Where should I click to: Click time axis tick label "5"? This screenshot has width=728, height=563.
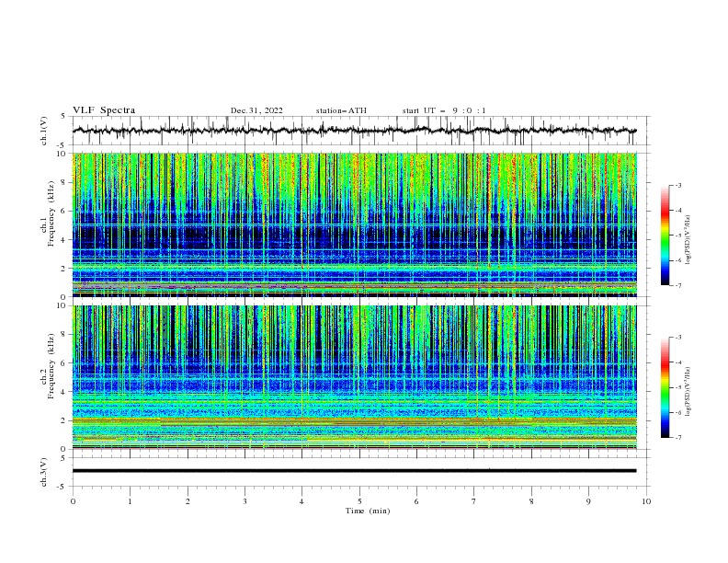pyautogui.click(x=359, y=501)
